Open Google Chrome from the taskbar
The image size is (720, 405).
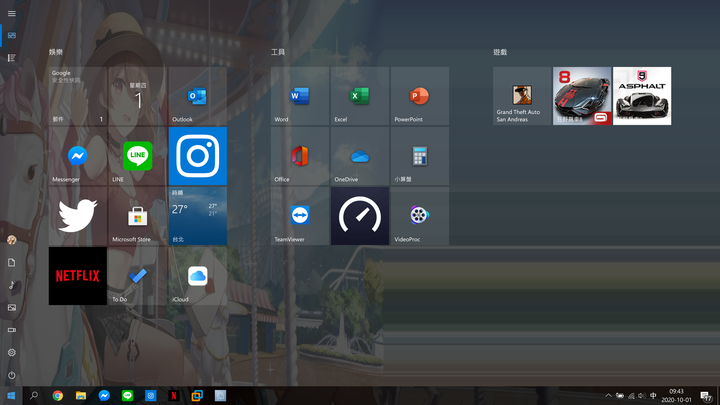coord(57,395)
